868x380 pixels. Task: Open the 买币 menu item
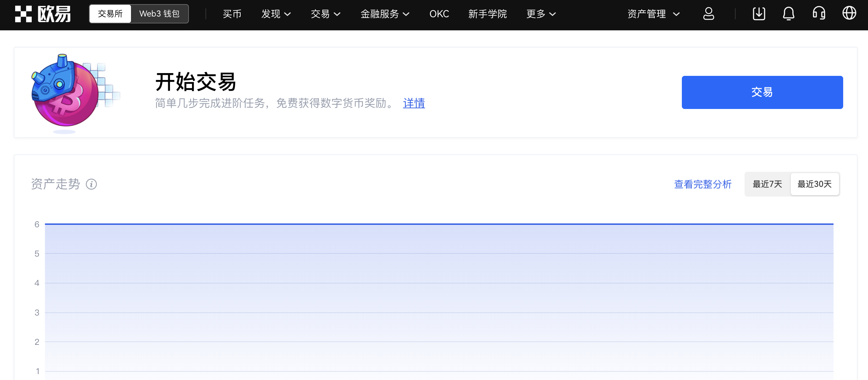[x=232, y=14]
